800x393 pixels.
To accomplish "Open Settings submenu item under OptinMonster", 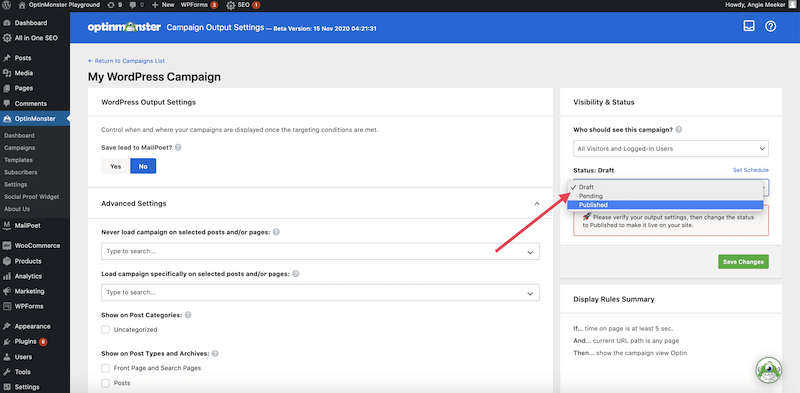I will (x=16, y=185).
